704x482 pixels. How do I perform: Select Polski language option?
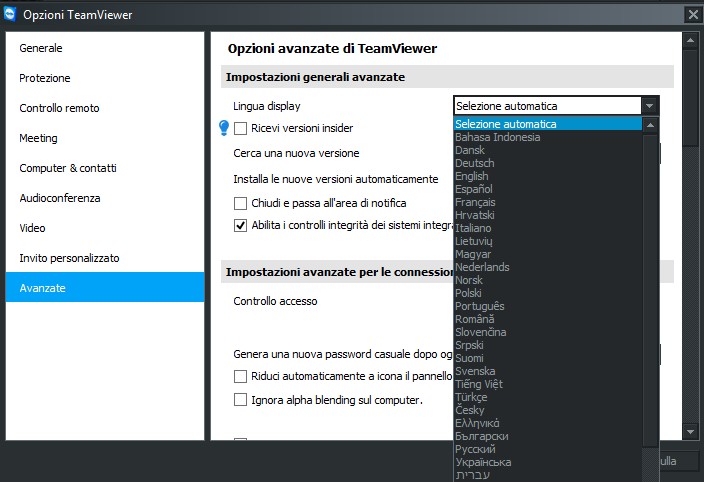tap(548, 293)
